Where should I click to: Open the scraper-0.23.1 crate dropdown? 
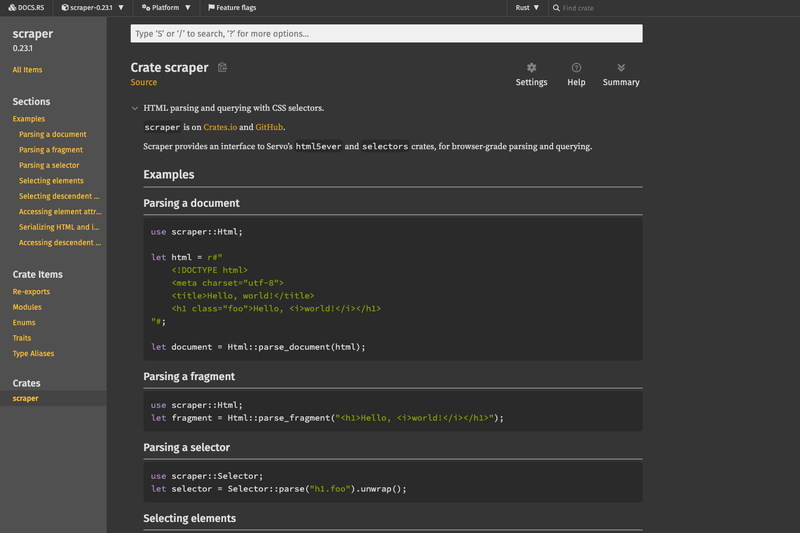coord(93,8)
